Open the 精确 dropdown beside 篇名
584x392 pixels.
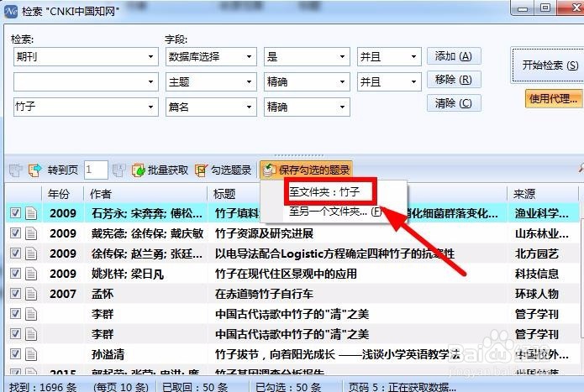(x=342, y=107)
